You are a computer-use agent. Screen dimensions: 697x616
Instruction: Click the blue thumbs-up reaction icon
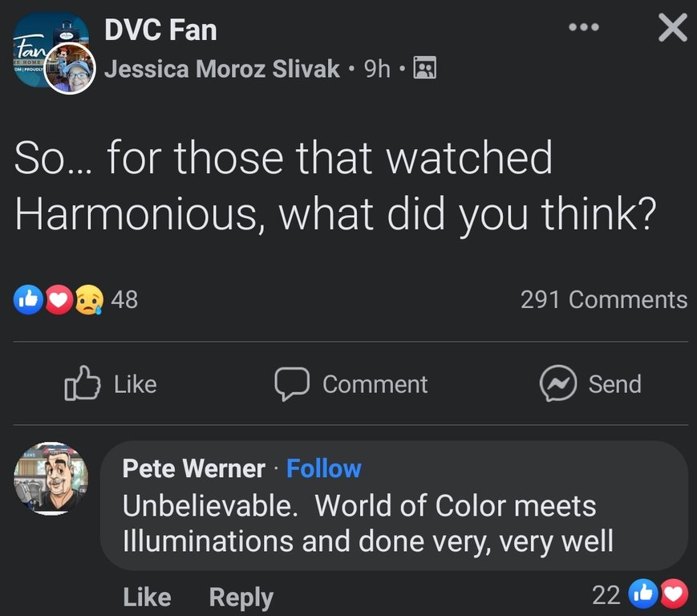coord(28,300)
